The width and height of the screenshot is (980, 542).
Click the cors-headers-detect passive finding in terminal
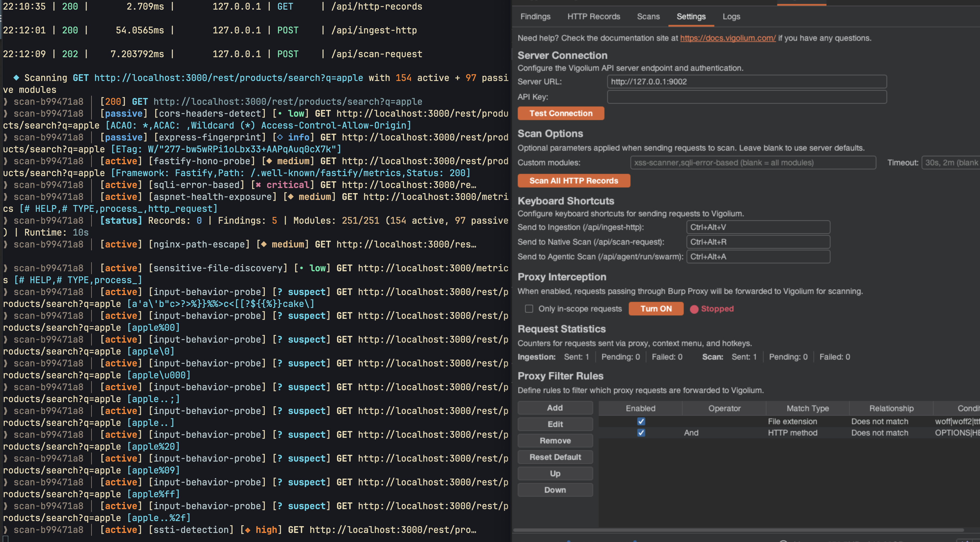point(256,120)
